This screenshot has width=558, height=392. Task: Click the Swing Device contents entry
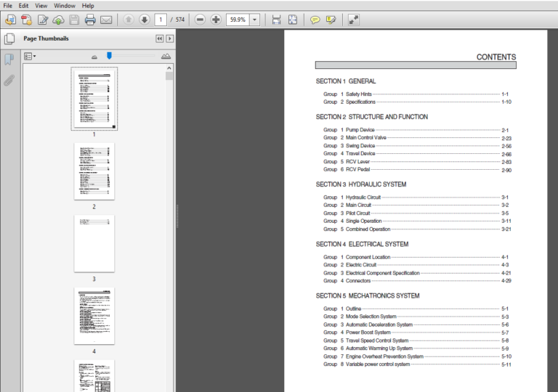(x=417, y=146)
